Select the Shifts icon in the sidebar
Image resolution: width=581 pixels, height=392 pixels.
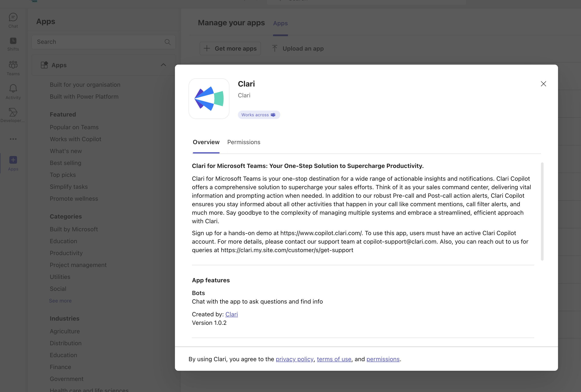coord(13,43)
